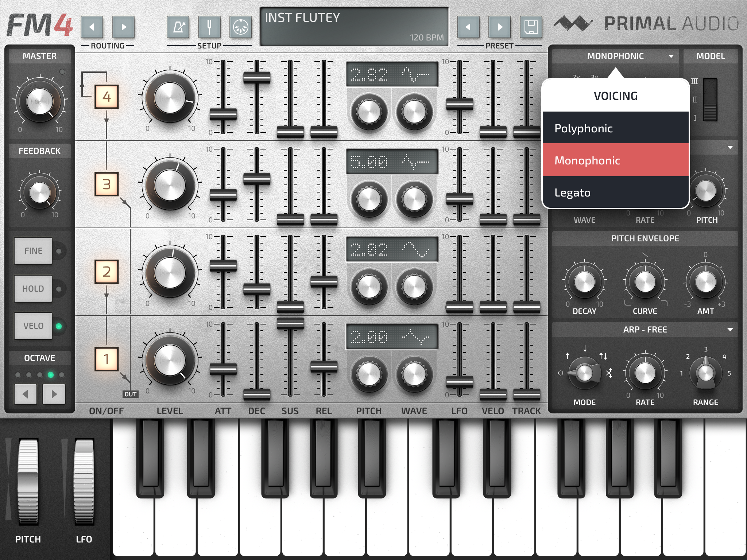The width and height of the screenshot is (747, 560).
Task: Shift octave up with right arrow
Action: (x=54, y=394)
